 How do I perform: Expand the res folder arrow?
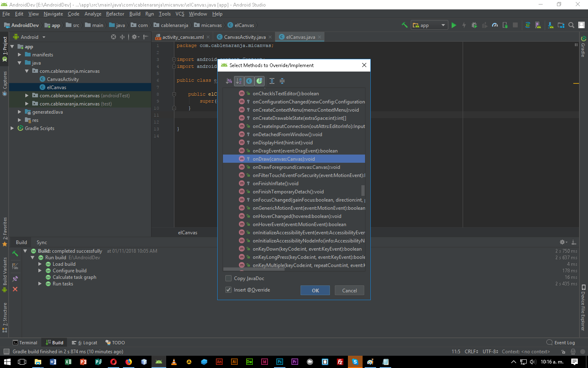[x=20, y=120]
